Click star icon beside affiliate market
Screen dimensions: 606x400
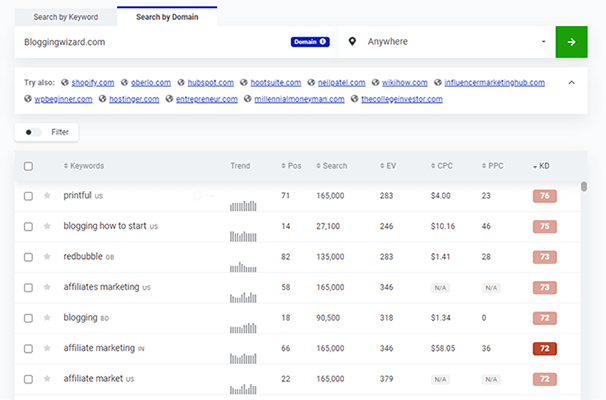(x=47, y=379)
